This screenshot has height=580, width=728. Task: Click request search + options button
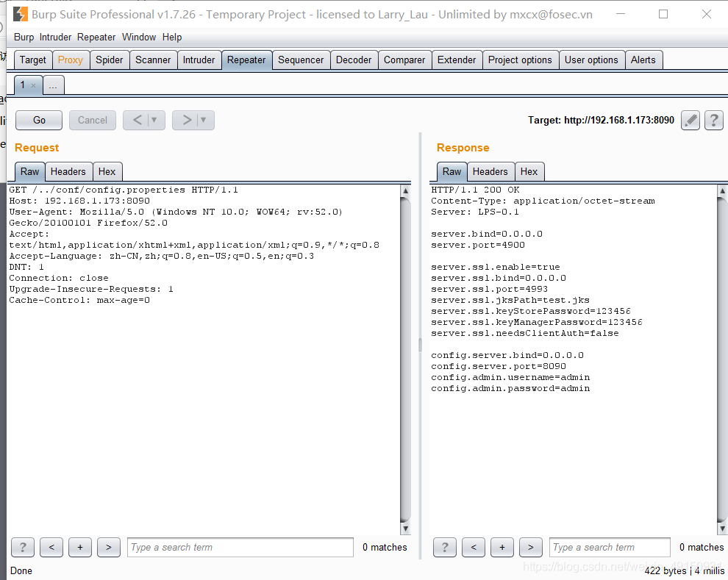point(80,547)
